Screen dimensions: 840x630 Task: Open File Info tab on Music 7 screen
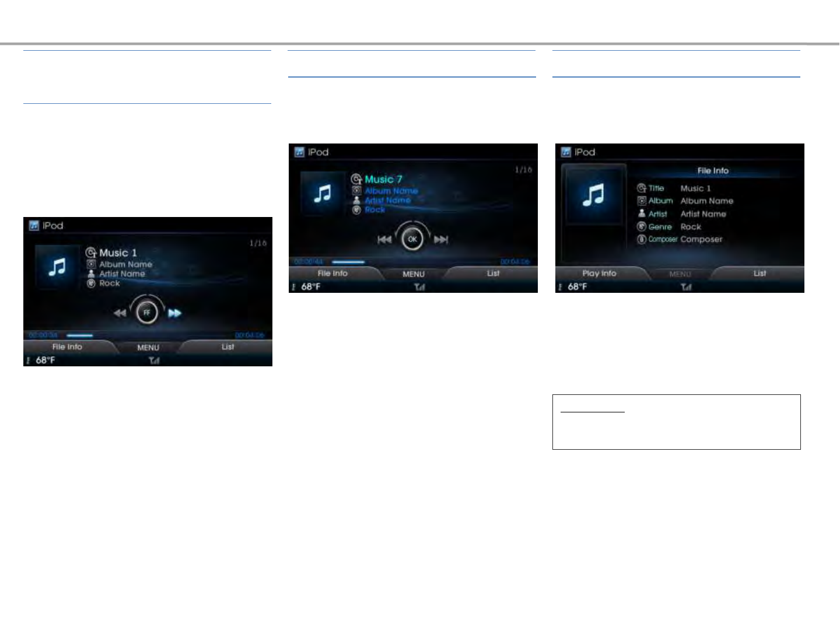332,274
